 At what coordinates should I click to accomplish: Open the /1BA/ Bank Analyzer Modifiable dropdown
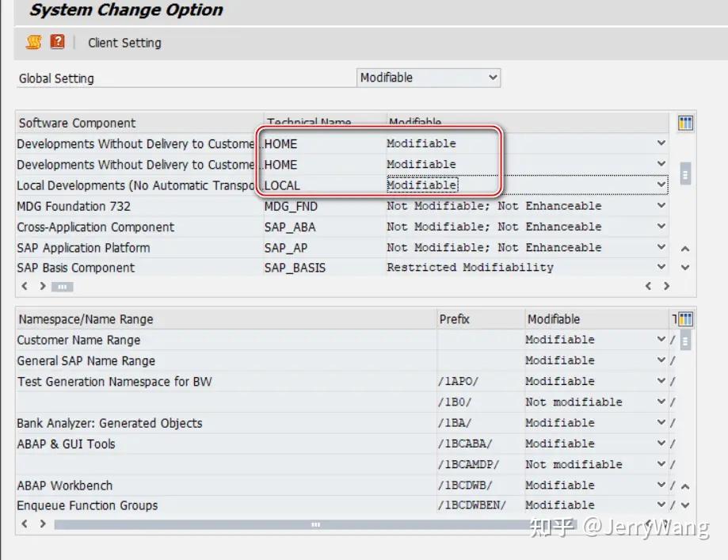coord(661,422)
